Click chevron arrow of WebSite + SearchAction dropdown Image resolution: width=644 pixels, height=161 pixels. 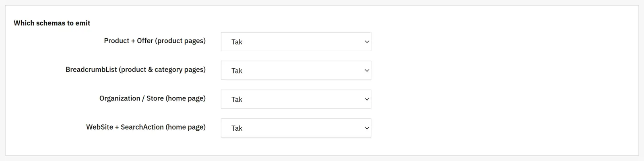pos(367,128)
